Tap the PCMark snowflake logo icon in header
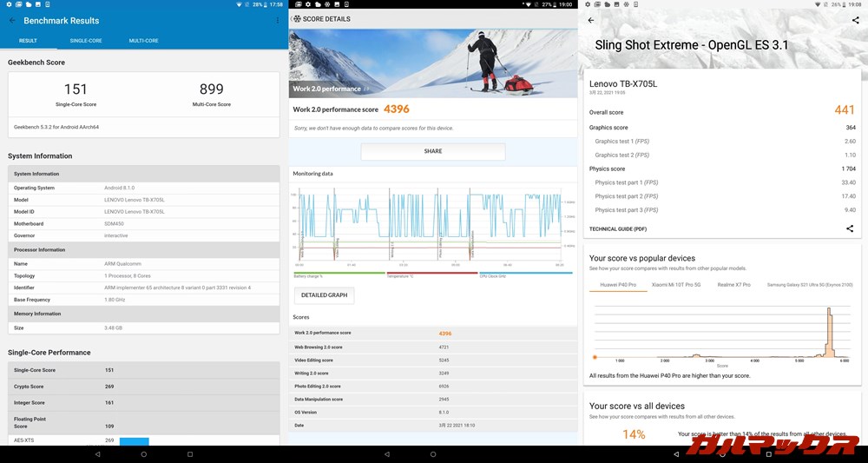868x463 pixels. pyautogui.click(x=297, y=19)
